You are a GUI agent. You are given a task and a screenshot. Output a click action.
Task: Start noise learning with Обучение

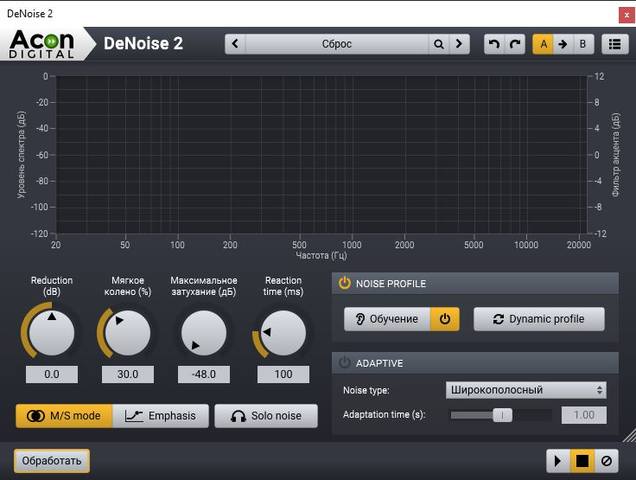coord(387,319)
